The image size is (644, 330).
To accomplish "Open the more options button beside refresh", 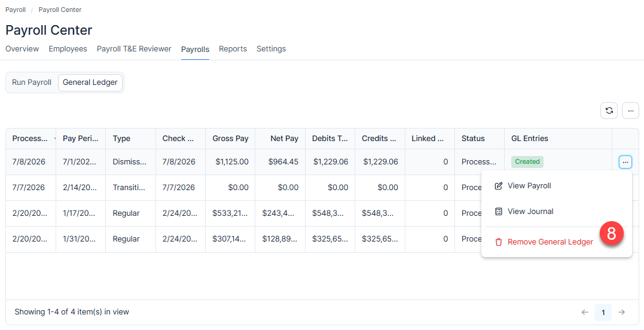I will [630, 111].
